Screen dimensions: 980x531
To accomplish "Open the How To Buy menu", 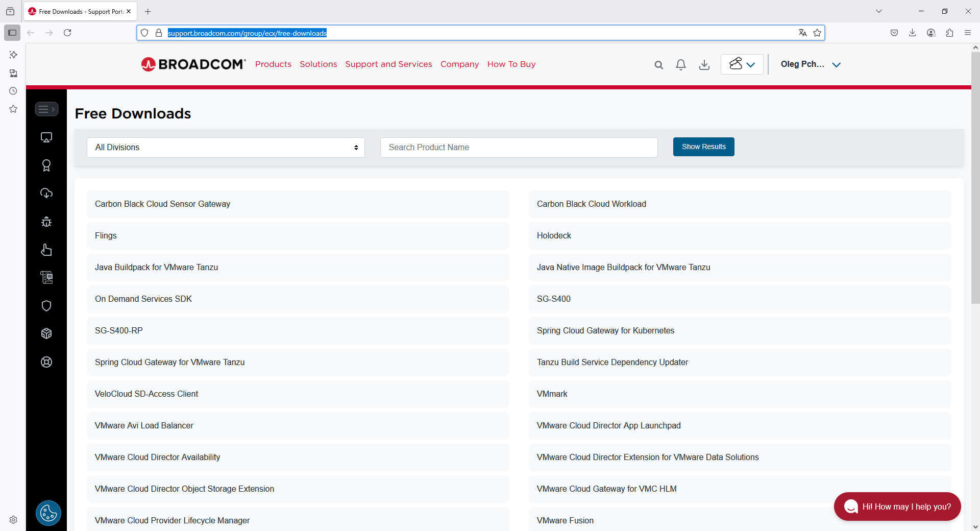I will click(x=511, y=64).
